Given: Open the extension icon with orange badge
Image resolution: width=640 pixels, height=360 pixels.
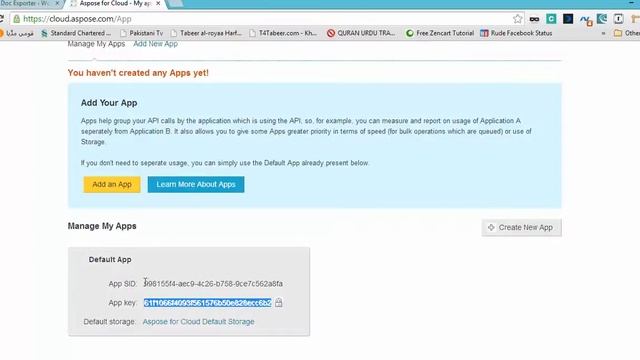Looking at the screenshot, I should click(586, 20).
